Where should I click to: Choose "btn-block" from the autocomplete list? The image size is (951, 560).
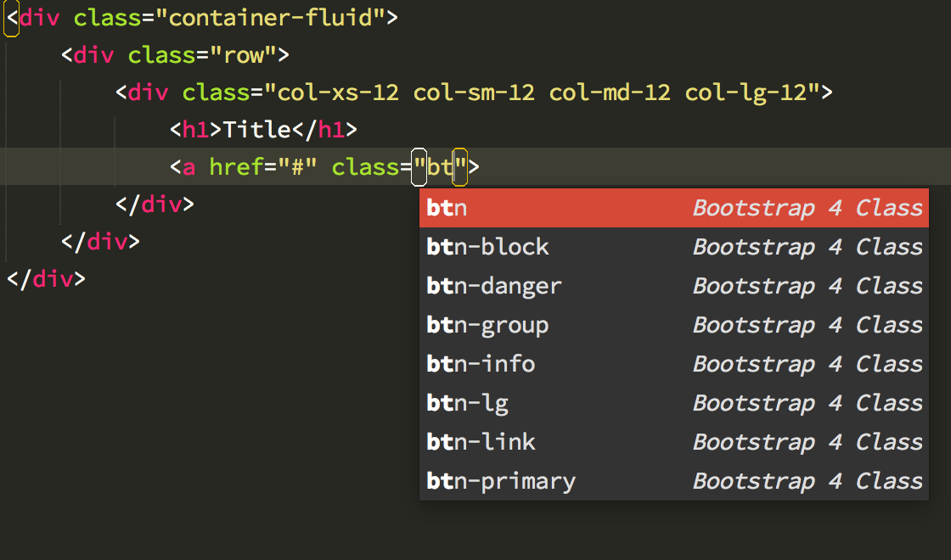(x=674, y=247)
